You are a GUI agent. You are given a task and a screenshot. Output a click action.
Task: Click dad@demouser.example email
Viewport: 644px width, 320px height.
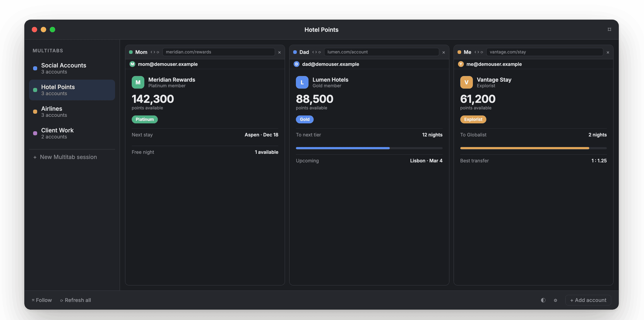coord(330,64)
